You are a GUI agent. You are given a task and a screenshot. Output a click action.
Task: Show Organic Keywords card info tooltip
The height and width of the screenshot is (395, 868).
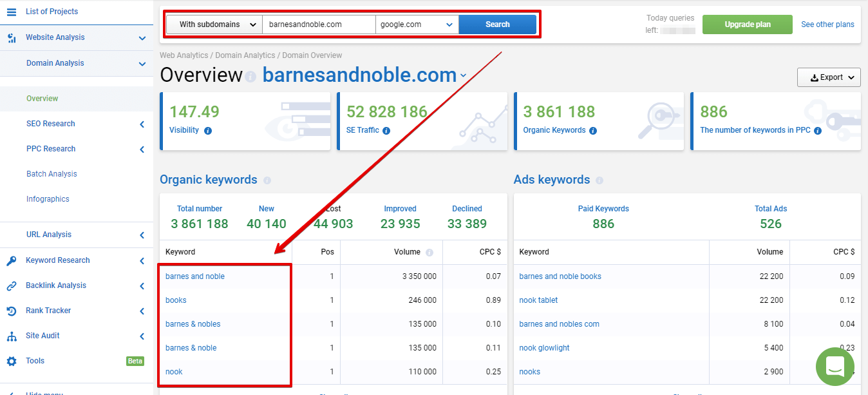tap(593, 131)
